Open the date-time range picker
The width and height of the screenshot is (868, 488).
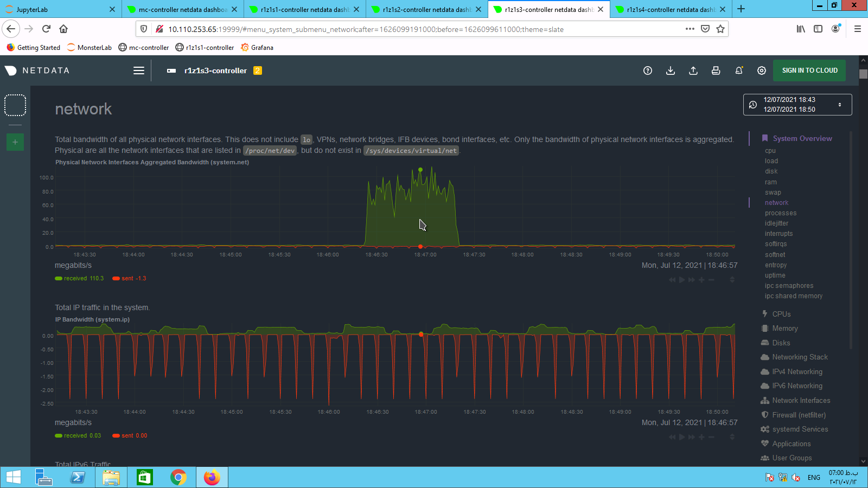[797, 105]
